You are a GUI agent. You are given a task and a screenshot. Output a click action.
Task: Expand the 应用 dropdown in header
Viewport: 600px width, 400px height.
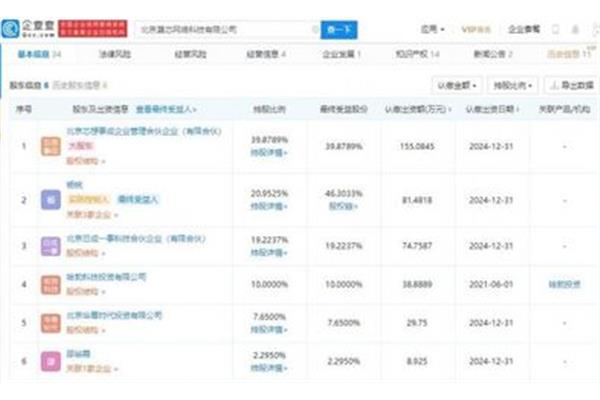tap(432, 29)
